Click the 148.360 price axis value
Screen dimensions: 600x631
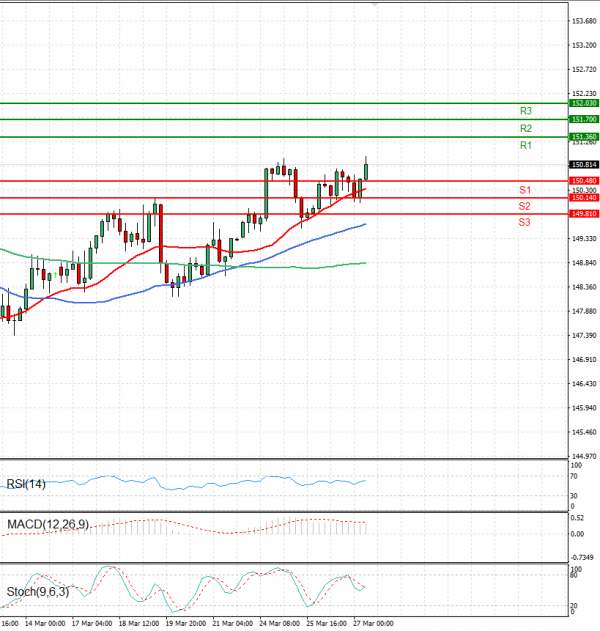click(584, 287)
